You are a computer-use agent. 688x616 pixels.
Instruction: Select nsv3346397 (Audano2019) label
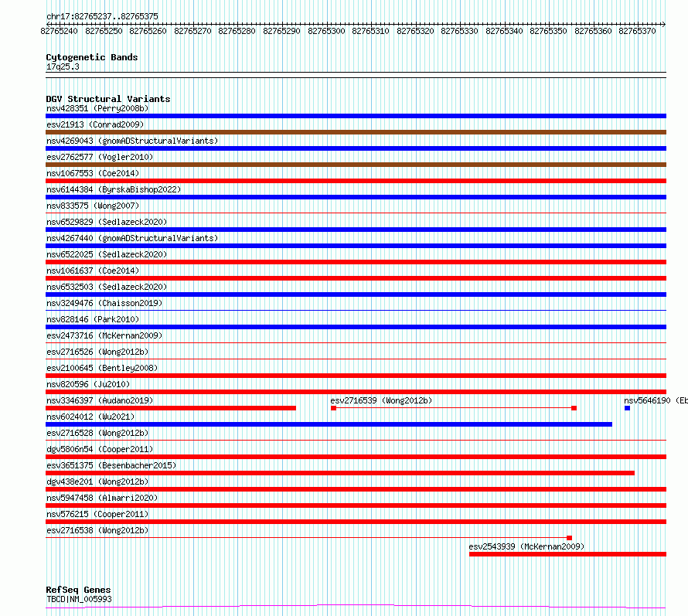pos(100,400)
